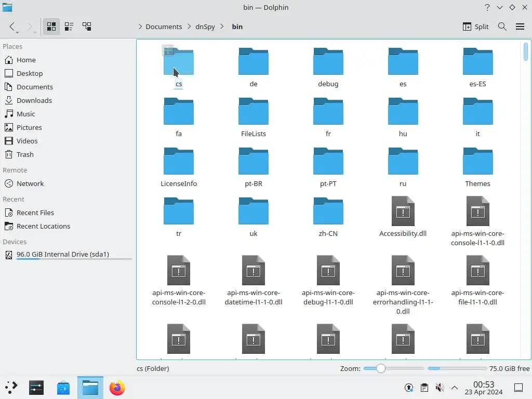The image size is (532, 399).
Task: Expand chevron before Documents breadcrumb
Action: (x=140, y=26)
